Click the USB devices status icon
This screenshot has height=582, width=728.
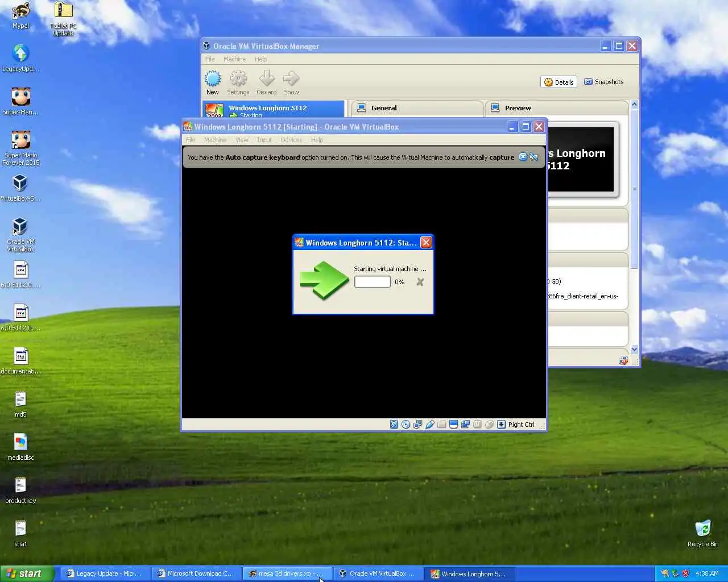pos(429,425)
